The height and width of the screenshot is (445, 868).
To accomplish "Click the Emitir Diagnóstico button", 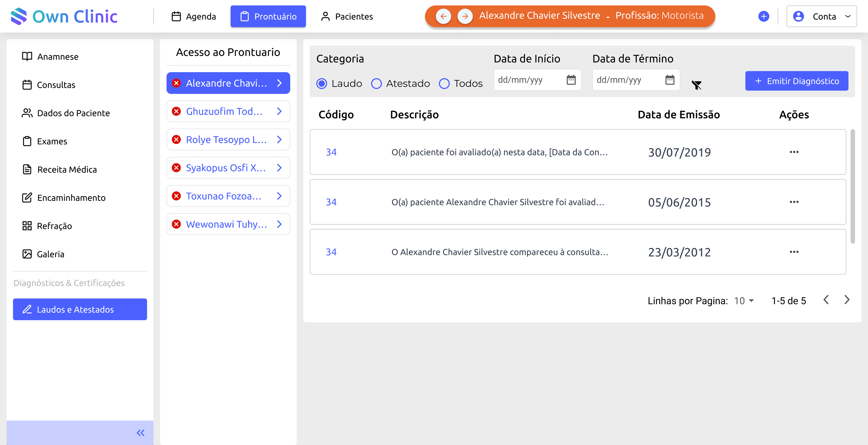I will 797,81.
